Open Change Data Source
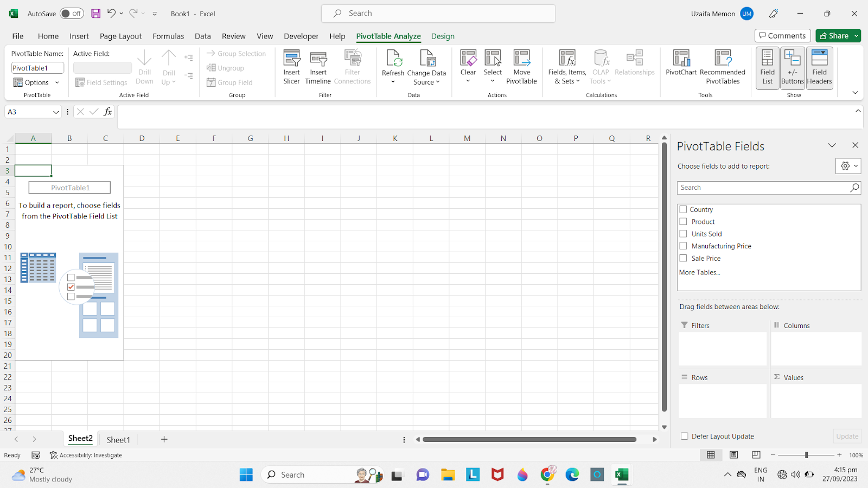This screenshot has height=488, width=868. (x=426, y=68)
